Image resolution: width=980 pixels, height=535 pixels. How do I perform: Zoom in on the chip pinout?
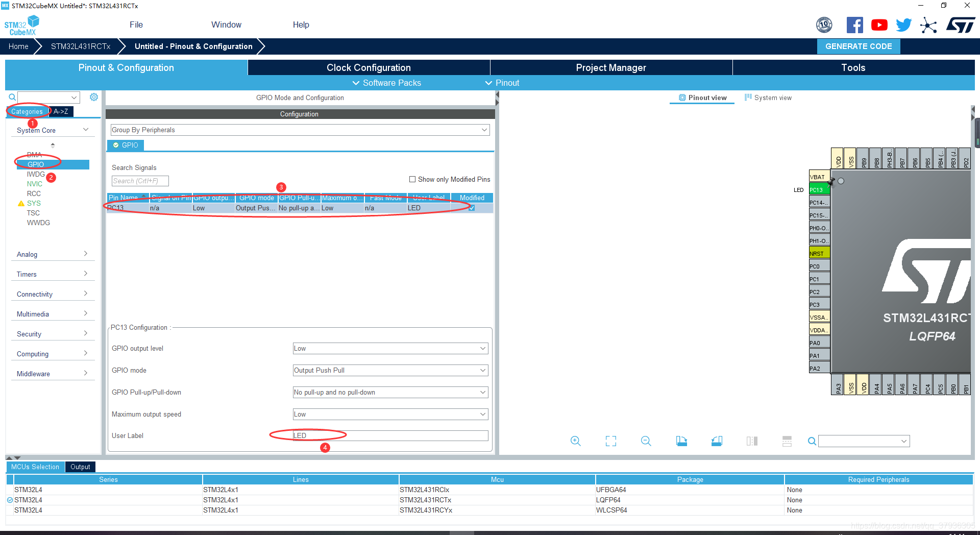tap(576, 441)
